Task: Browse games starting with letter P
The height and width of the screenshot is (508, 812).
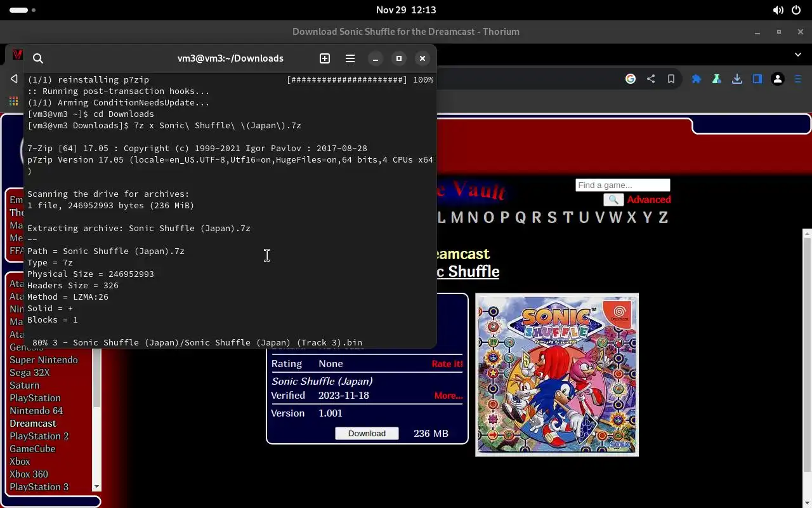Action: pos(505,218)
